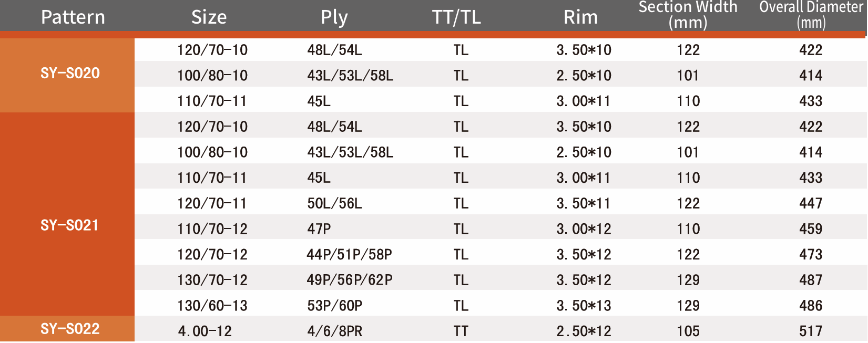Click the 130/60-13 size cell
This screenshot has width=868, height=343.
point(212,306)
